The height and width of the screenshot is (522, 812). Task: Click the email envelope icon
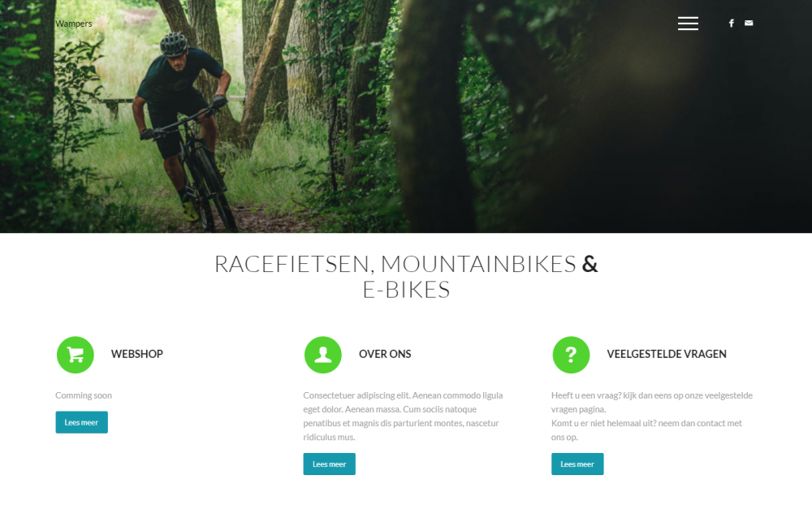749,23
